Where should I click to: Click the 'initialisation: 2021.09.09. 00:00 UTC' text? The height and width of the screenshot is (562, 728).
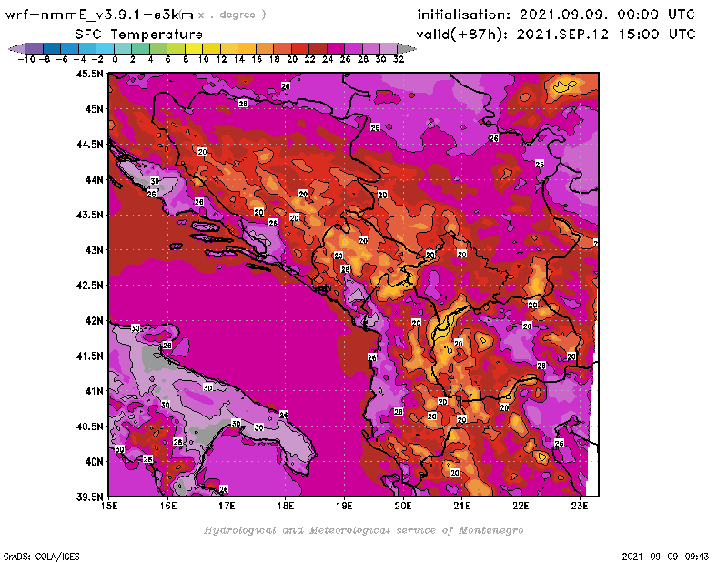click(x=556, y=15)
